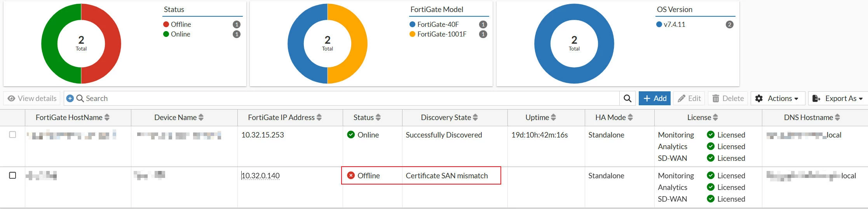Click FortiGate-40F legend entry
Screen dimensions: 868x209
coord(434,24)
